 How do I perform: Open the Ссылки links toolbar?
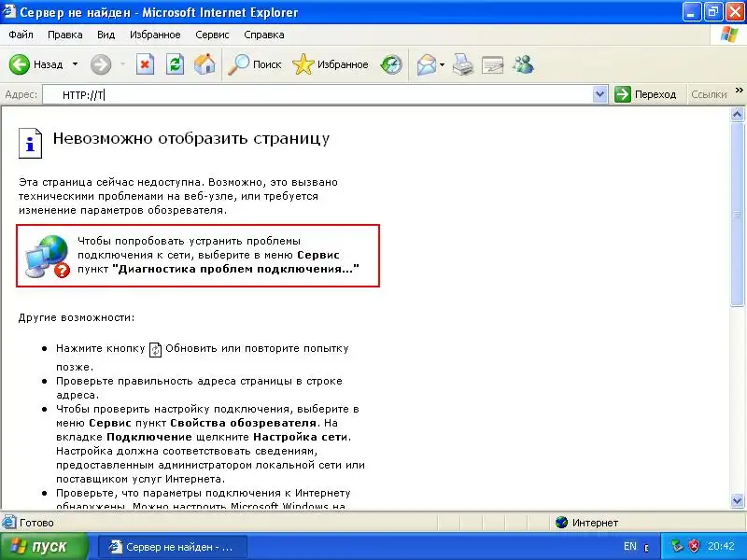tap(709, 94)
